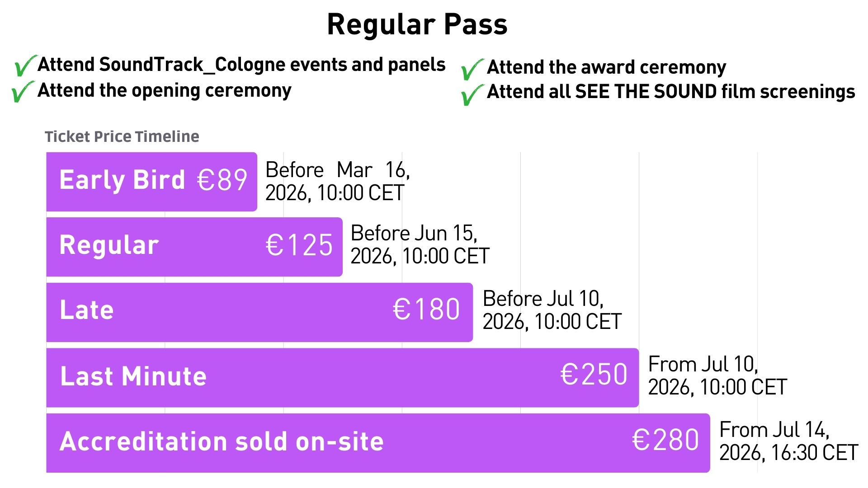This screenshot has height=488, width=868.
Task: Select the Accreditation sold on-site label
Action: pyautogui.click(x=222, y=441)
